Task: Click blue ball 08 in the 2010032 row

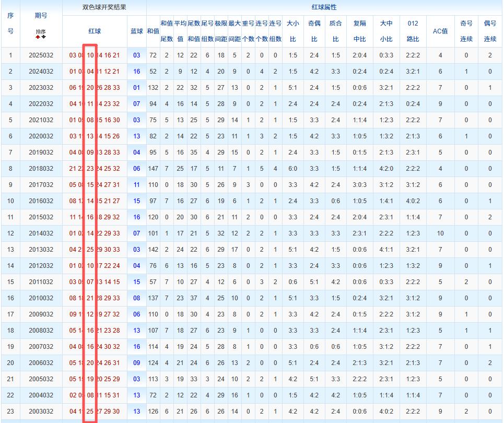Action: [137, 298]
